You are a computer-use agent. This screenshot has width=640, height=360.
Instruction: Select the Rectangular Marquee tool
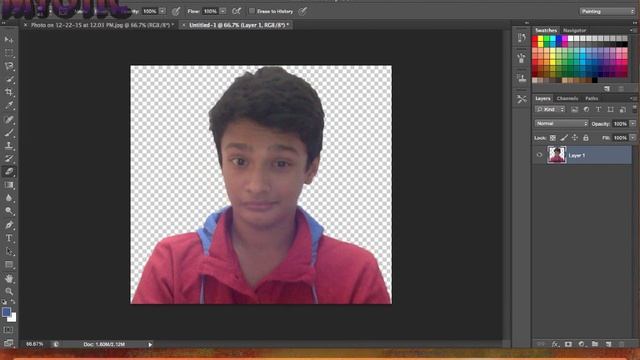[9, 53]
